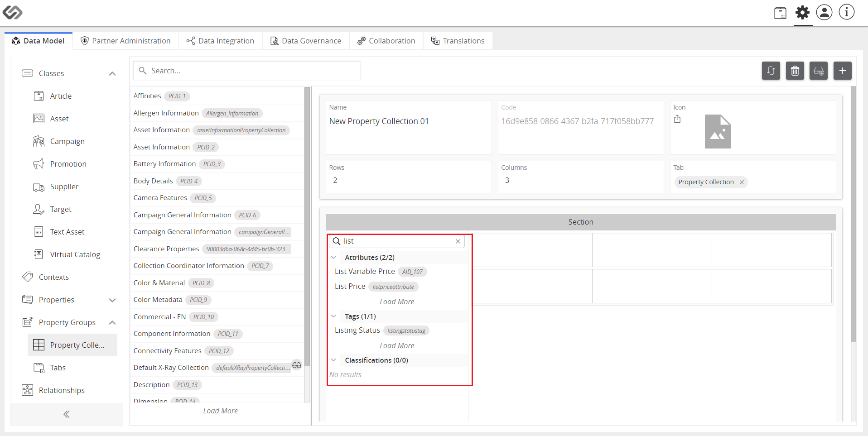Open Tabs under Property Groups
868x436 pixels.
(x=72, y=368)
